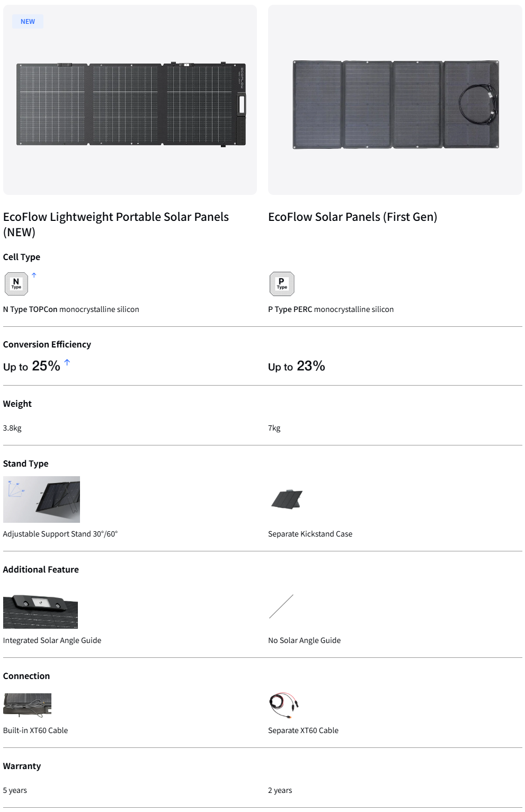
Task: Click blue arrow beside N Type icon
Action: [x=34, y=275]
